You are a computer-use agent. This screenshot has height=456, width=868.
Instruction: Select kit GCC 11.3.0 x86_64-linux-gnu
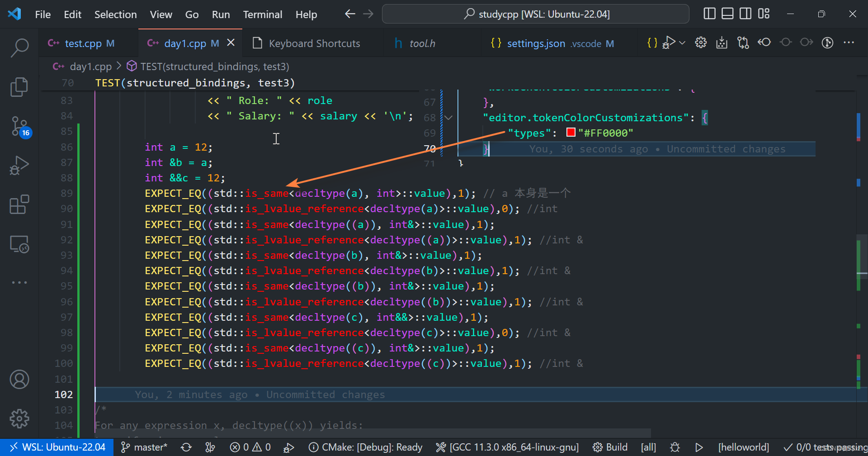507,447
